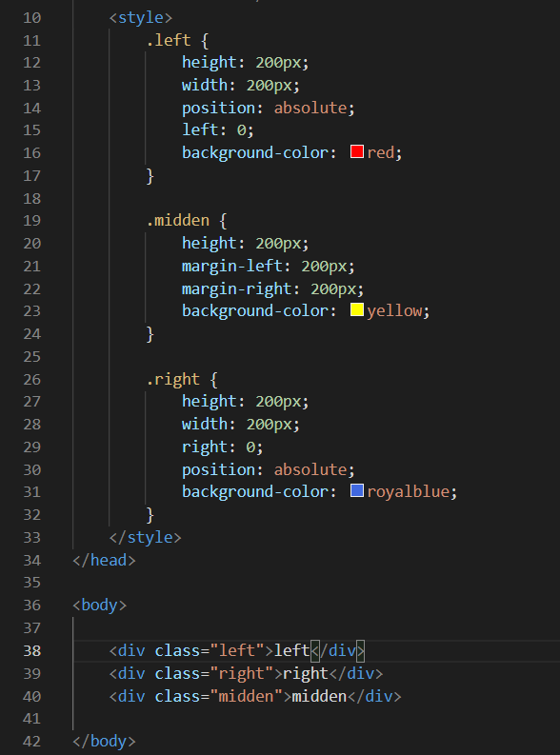Screen dimensions: 560x755
Task: Open the red color swatch picker
Action: (x=357, y=152)
